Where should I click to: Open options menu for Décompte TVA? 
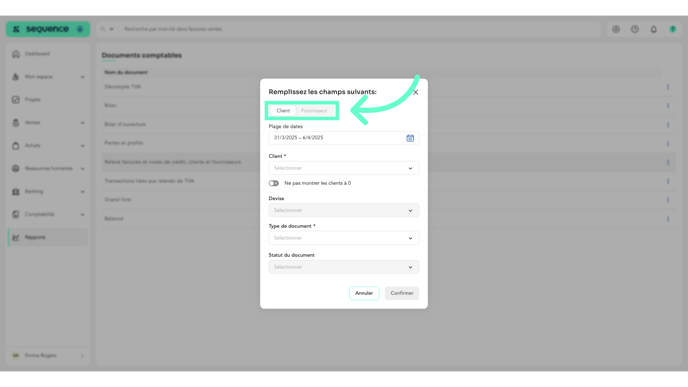point(668,87)
